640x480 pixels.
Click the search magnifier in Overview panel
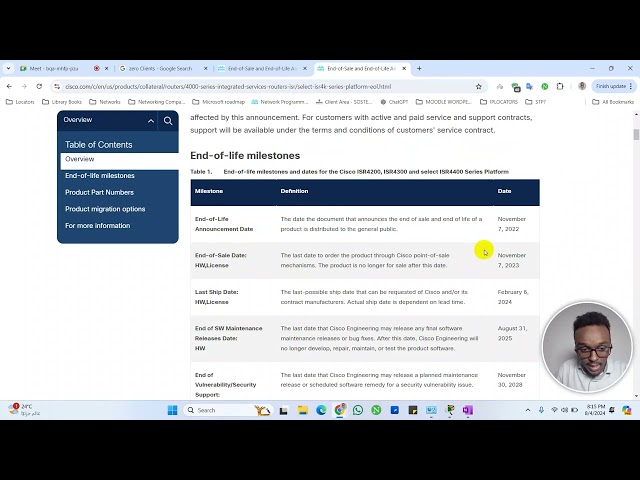point(168,121)
